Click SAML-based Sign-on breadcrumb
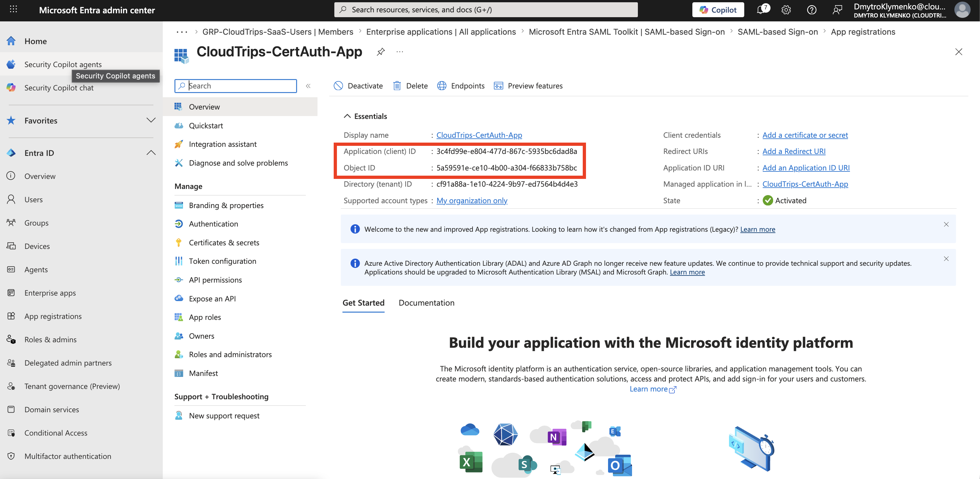This screenshot has width=980, height=479. (x=777, y=32)
